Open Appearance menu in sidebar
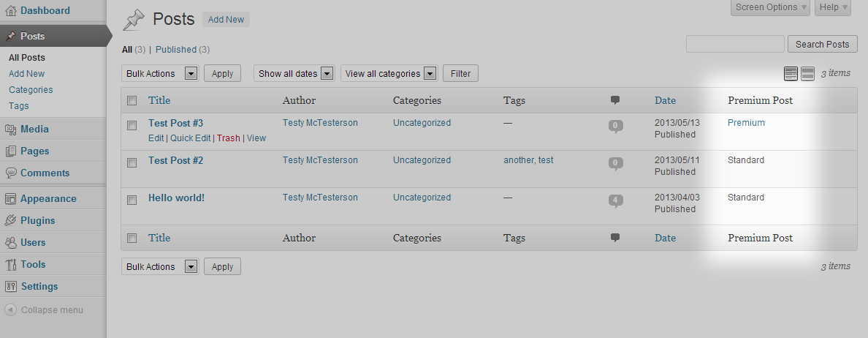The image size is (868, 338). click(48, 198)
